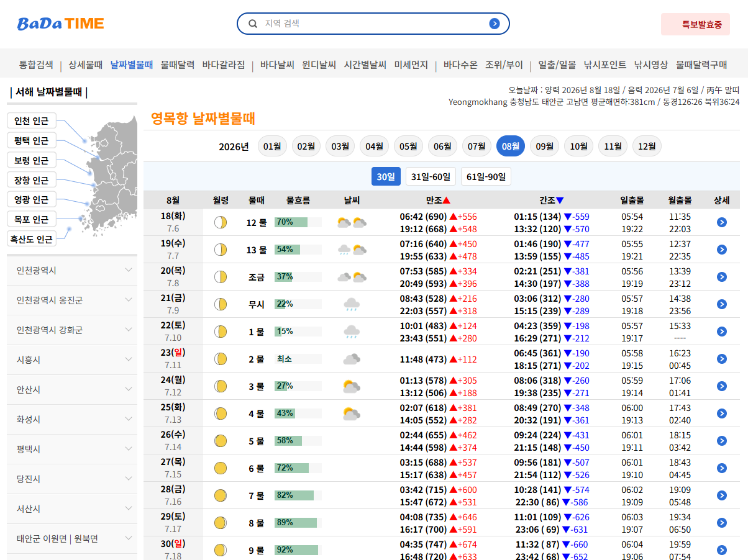Viewport: 748px width, 560px height.
Task: Click the blue 간조 down-triangle header icon
Action: click(x=560, y=201)
